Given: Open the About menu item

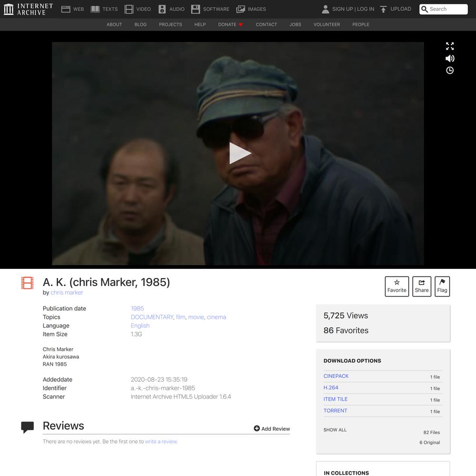Looking at the screenshot, I should click(x=114, y=25).
